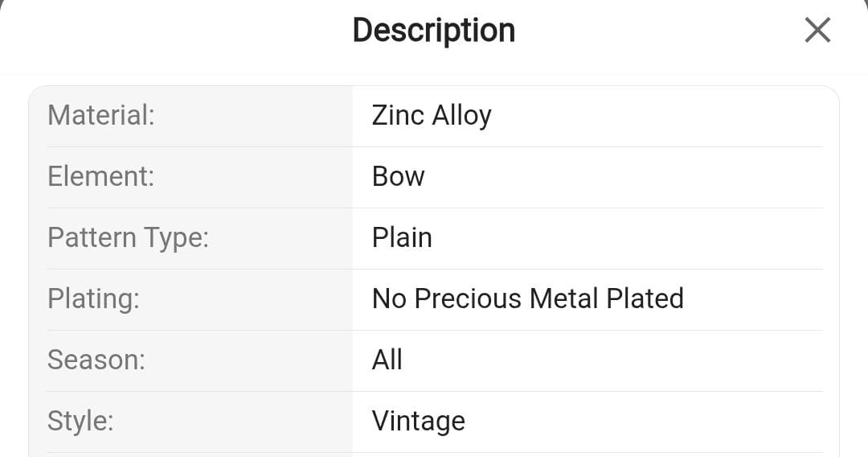Select the Pattern Type label
Screen dimensions: 868x457
[x=128, y=238]
